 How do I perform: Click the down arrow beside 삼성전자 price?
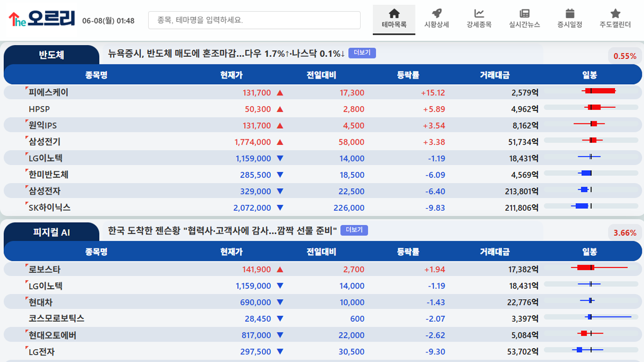pos(279,191)
